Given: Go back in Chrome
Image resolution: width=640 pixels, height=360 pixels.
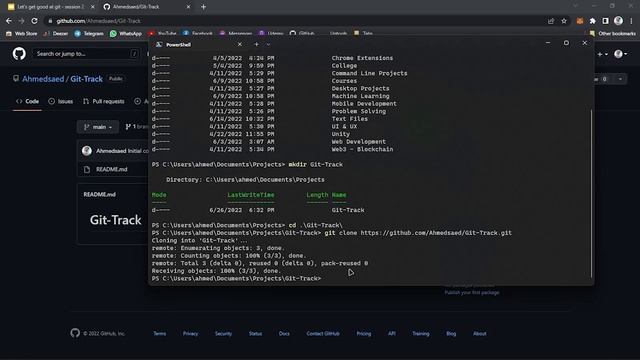Looking at the screenshot, I should click(9, 21).
